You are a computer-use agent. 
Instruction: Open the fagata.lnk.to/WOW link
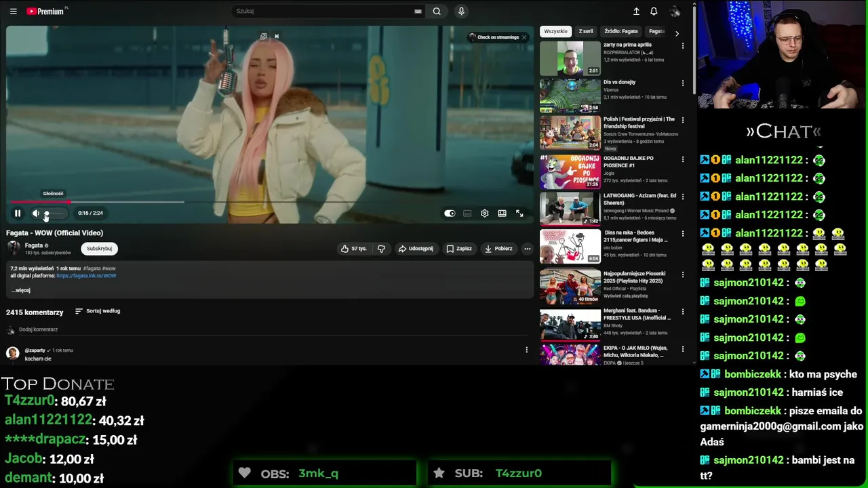click(x=86, y=276)
